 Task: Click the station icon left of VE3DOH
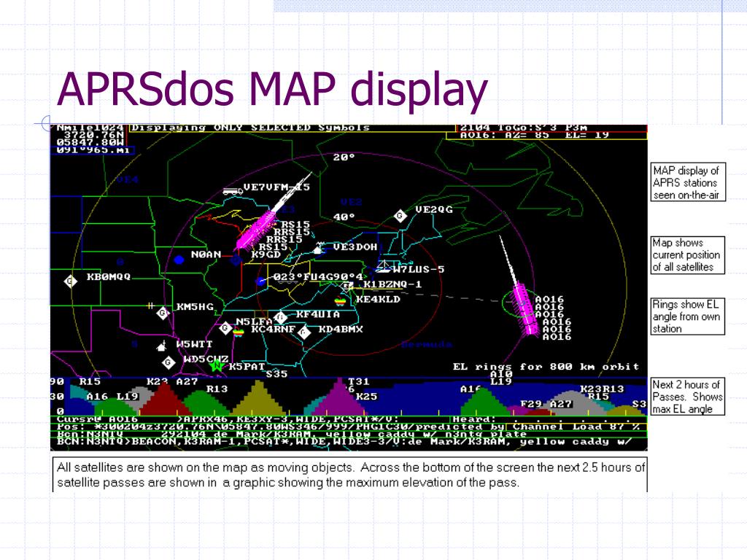[318, 248]
